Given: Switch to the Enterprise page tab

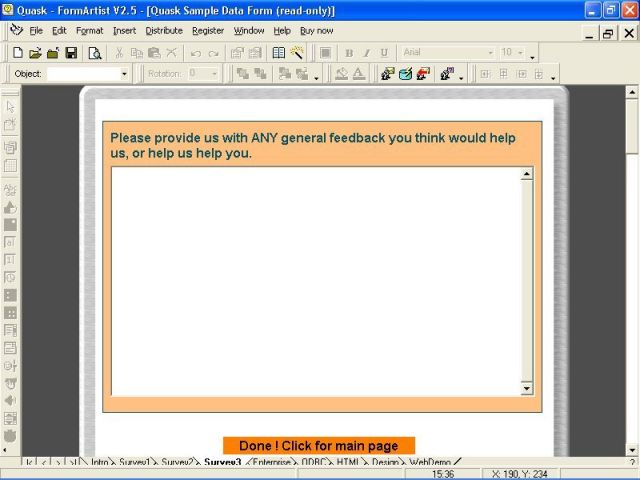Looking at the screenshot, I should click(x=271, y=462).
